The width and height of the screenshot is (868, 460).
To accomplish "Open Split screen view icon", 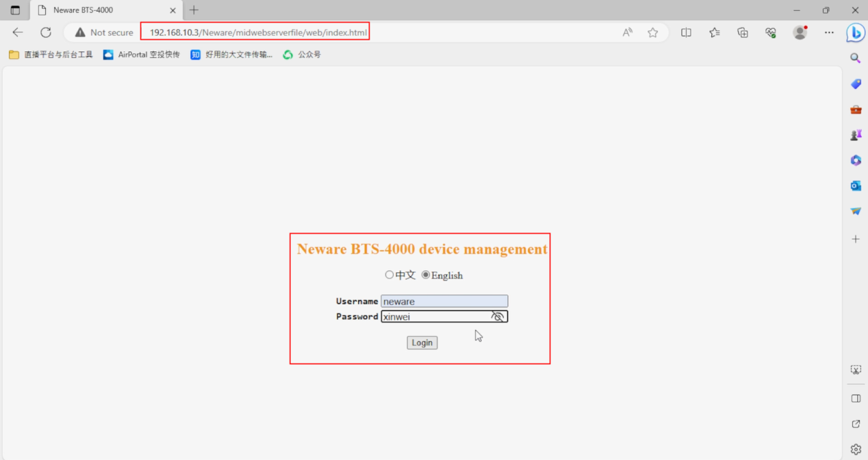I will click(686, 32).
